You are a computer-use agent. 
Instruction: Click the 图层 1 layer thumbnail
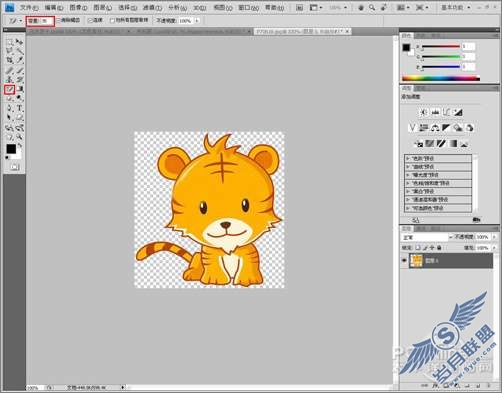[x=416, y=261]
